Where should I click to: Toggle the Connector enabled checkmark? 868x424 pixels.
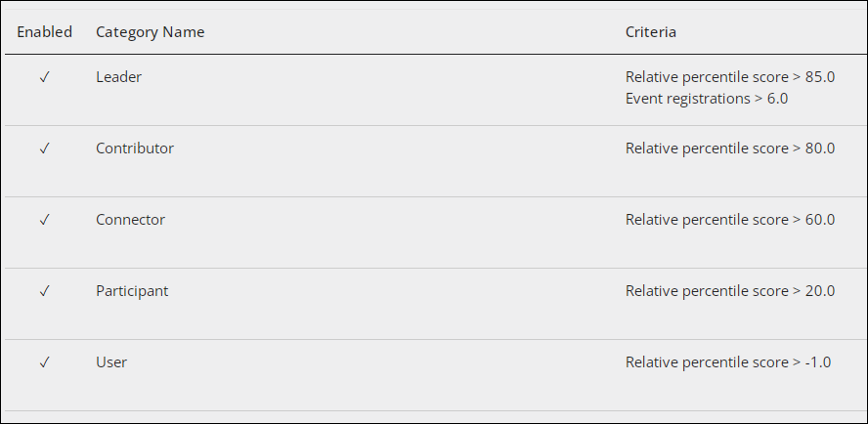click(45, 220)
